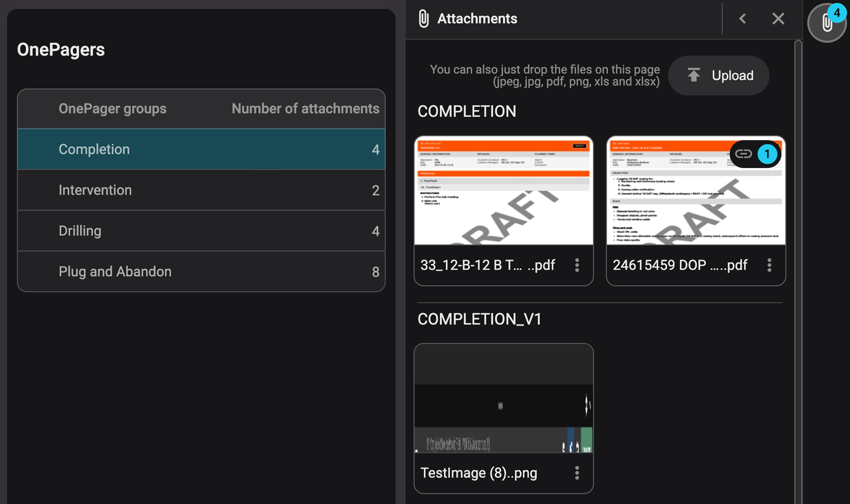Select the Plug and Abandon group row
Screen dimensions: 850x504
coord(201,271)
